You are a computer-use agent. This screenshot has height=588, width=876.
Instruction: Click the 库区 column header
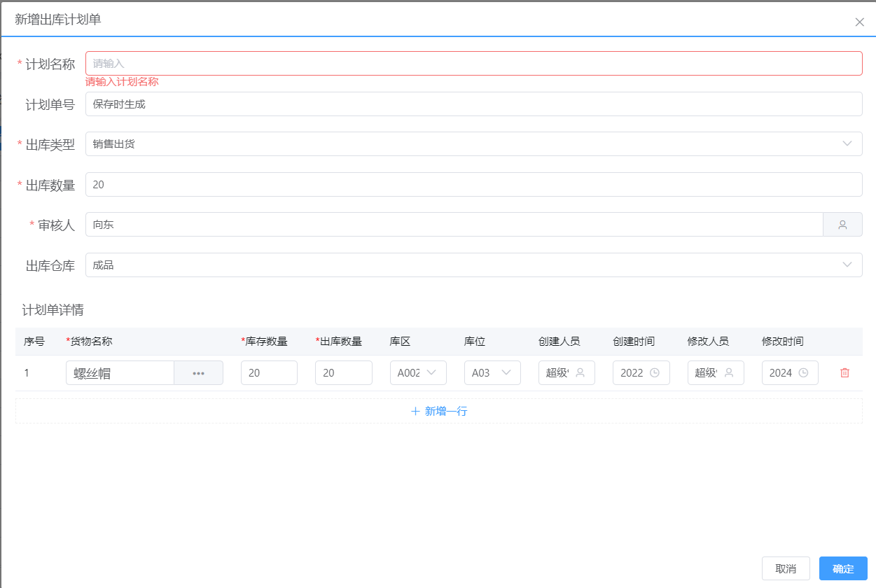(x=401, y=342)
